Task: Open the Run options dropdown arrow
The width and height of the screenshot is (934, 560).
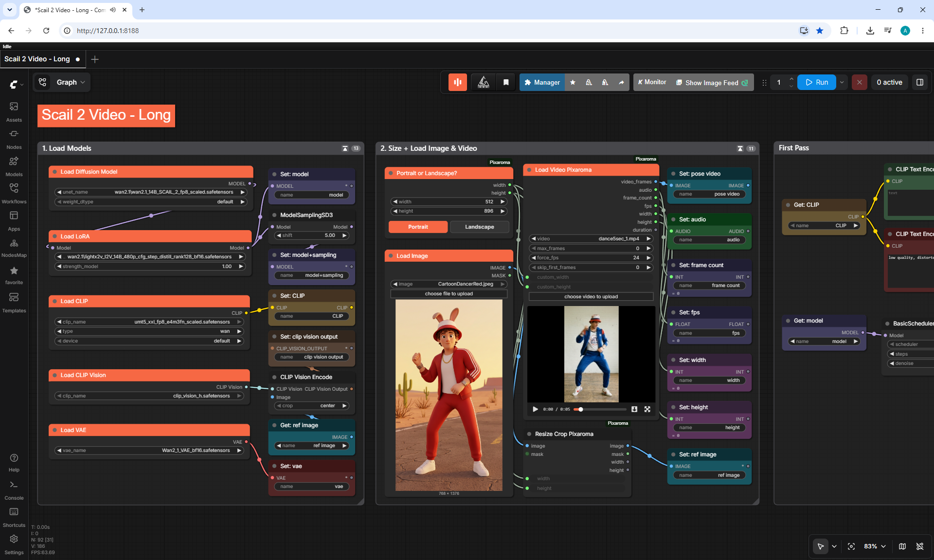Action: (842, 82)
